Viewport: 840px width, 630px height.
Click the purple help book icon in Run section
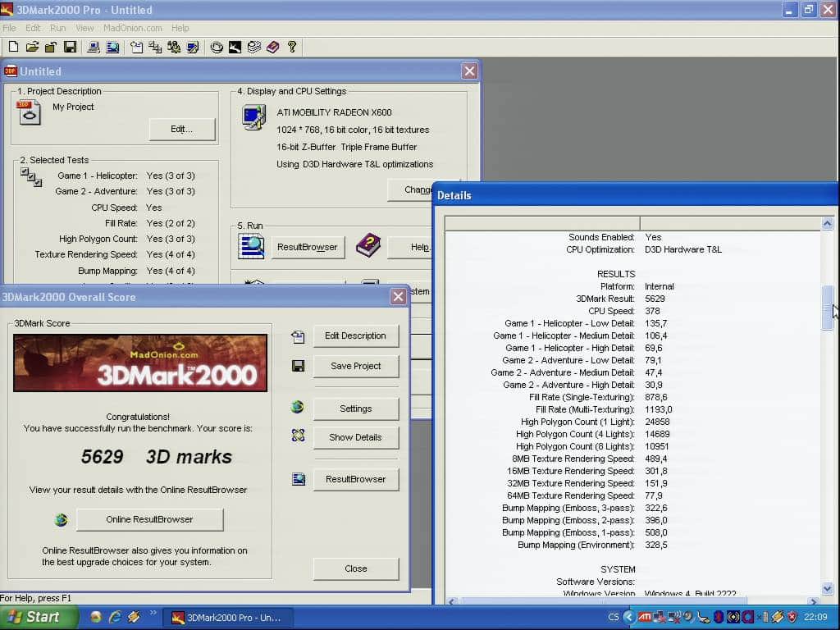[368, 245]
